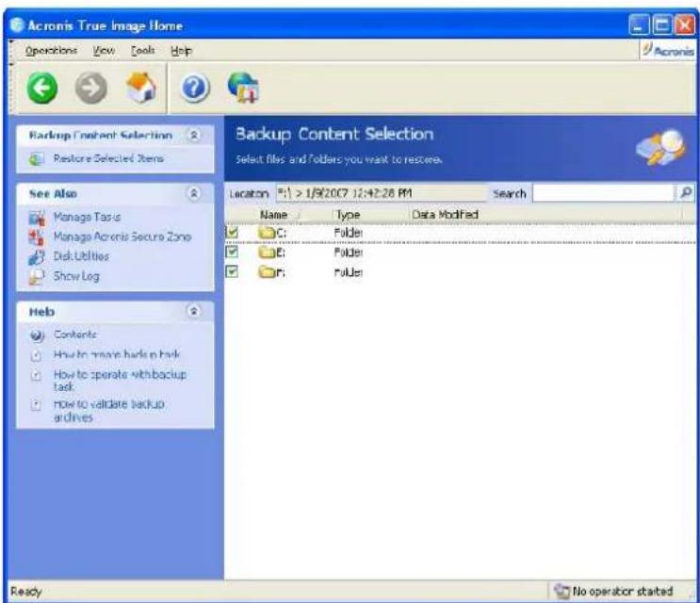This screenshot has width=700, height=603.
Task: Click the globe web update toolbar icon
Action: pyautogui.click(x=243, y=88)
